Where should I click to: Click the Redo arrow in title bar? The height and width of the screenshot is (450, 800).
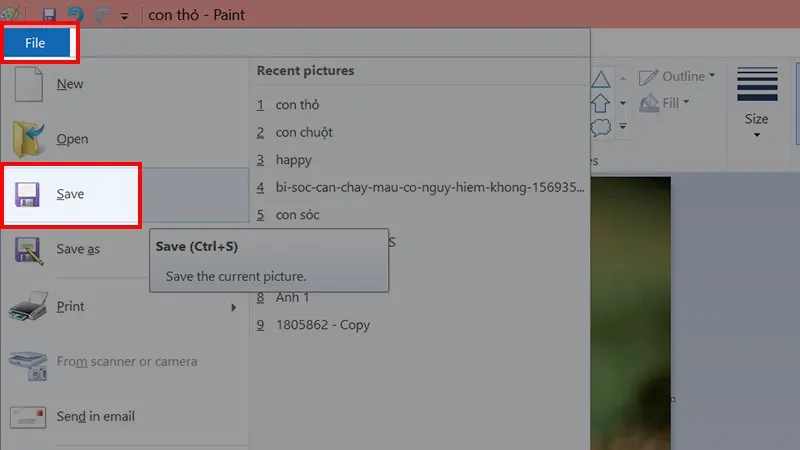click(x=98, y=15)
